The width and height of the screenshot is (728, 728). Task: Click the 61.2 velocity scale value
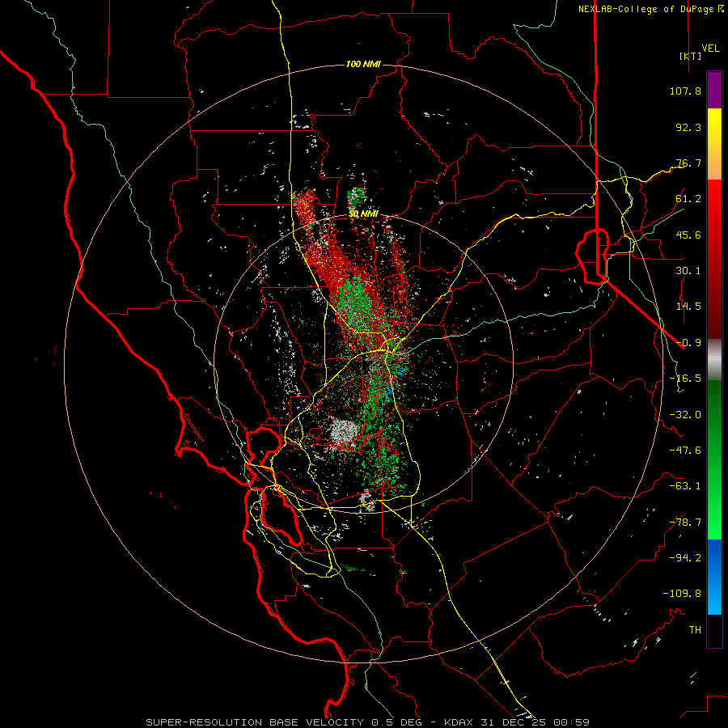(688, 199)
